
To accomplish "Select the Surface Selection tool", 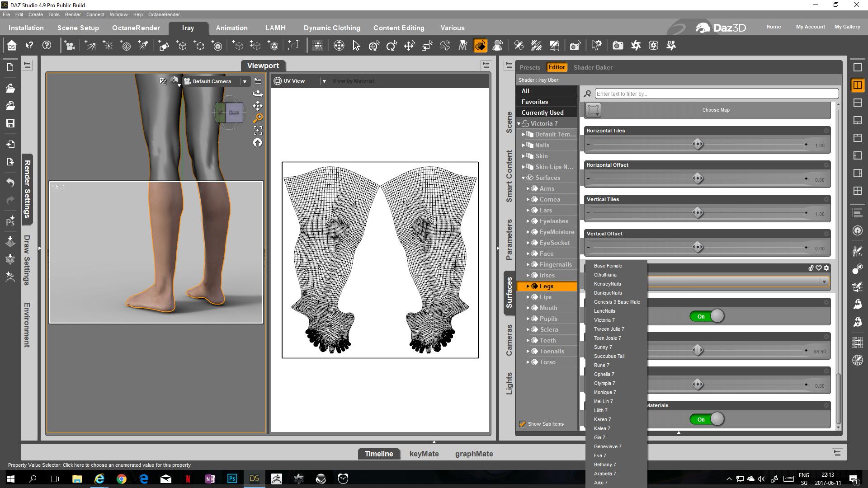I will 481,45.
